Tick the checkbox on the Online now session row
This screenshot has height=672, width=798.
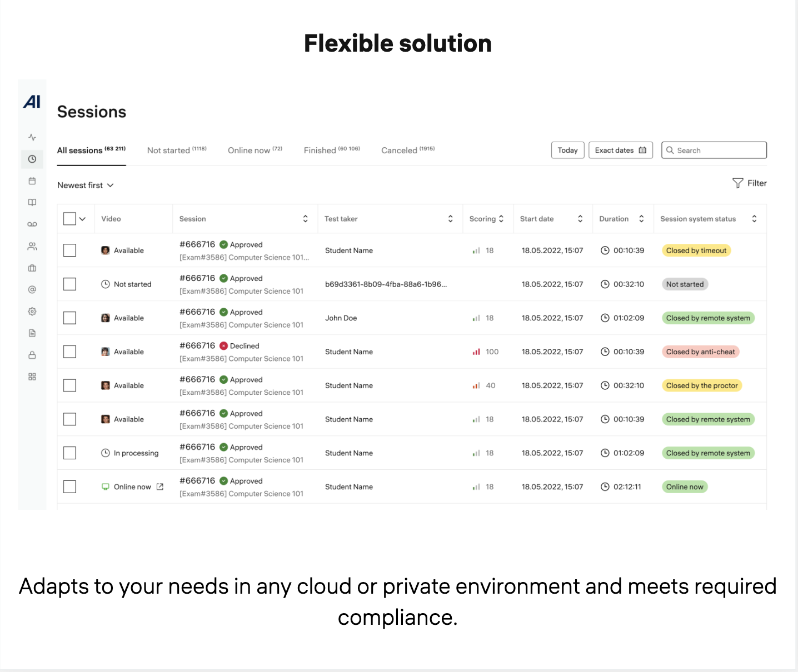[69, 486]
